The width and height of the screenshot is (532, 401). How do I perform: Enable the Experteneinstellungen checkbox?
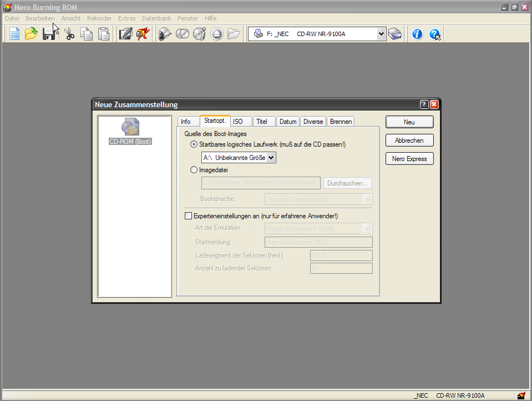[x=188, y=216]
